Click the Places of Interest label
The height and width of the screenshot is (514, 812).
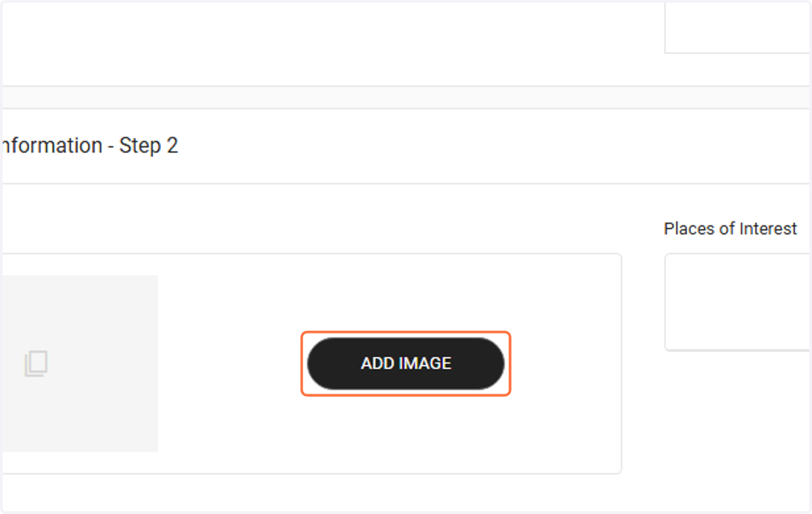[x=730, y=229]
